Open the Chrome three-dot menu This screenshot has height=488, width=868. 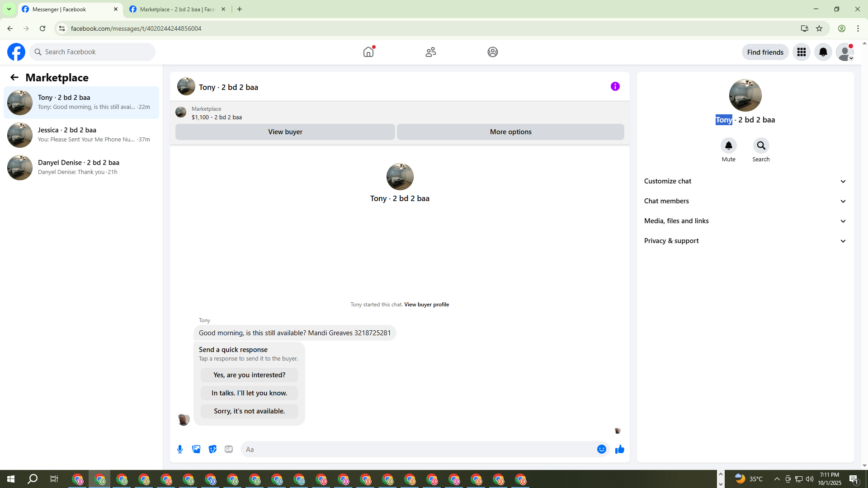[858, 28]
